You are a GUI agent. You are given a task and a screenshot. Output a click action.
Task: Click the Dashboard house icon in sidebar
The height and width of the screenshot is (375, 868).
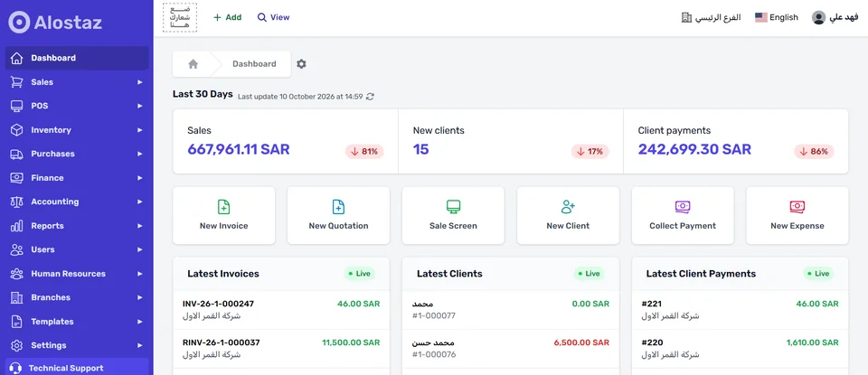(16, 58)
